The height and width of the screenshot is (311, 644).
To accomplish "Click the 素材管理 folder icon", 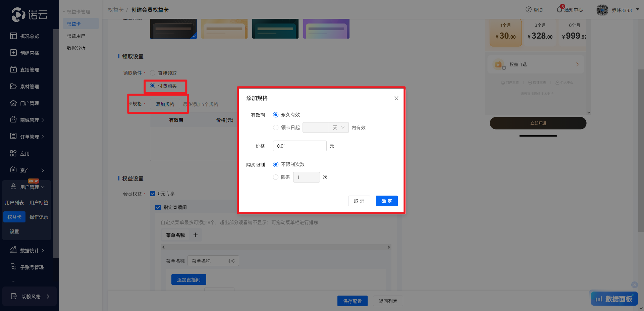I will [x=13, y=86].
